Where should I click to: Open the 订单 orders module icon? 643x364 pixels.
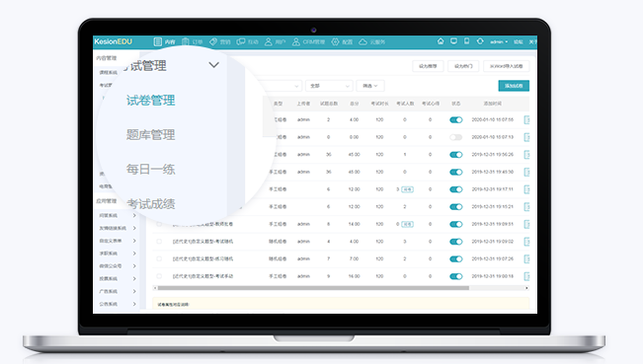pos(186,41)
